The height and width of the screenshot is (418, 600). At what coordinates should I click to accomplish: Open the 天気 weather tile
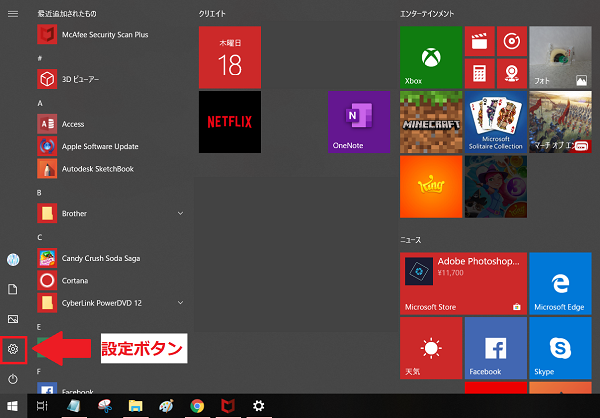click(x=431, y=348)
